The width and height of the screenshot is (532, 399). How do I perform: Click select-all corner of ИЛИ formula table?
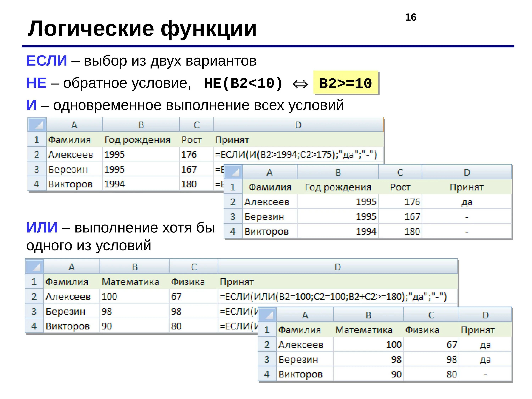point(34,267)
